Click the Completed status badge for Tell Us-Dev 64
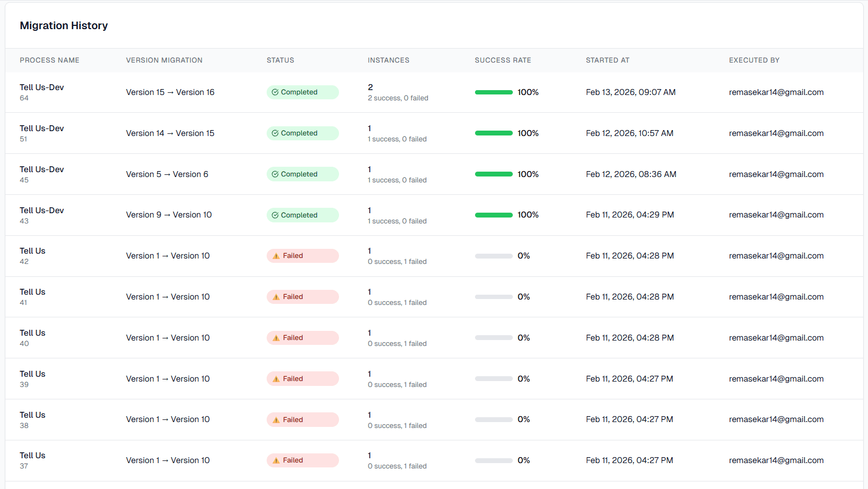 coord(302,92)
